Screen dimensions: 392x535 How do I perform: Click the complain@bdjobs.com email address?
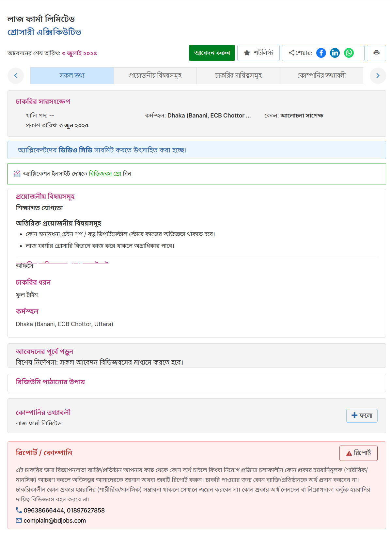click(55, 521)
